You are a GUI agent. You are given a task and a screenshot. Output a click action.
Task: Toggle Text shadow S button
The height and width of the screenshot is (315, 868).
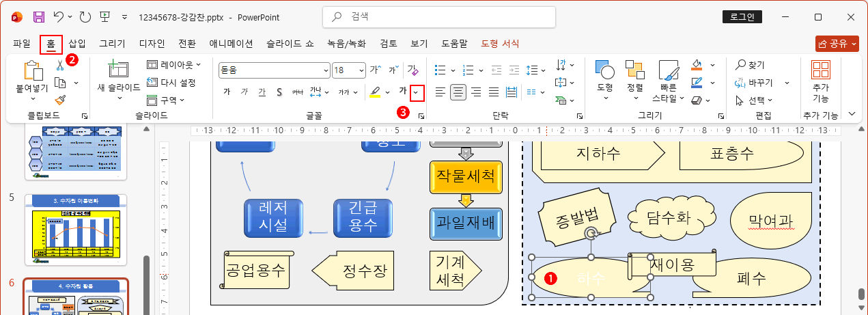pos(279,92)
